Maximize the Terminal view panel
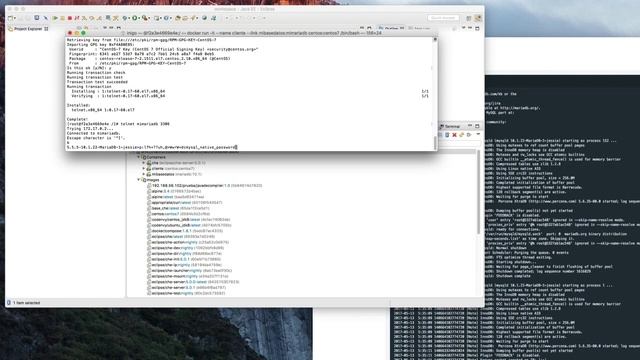 [477, 126]
